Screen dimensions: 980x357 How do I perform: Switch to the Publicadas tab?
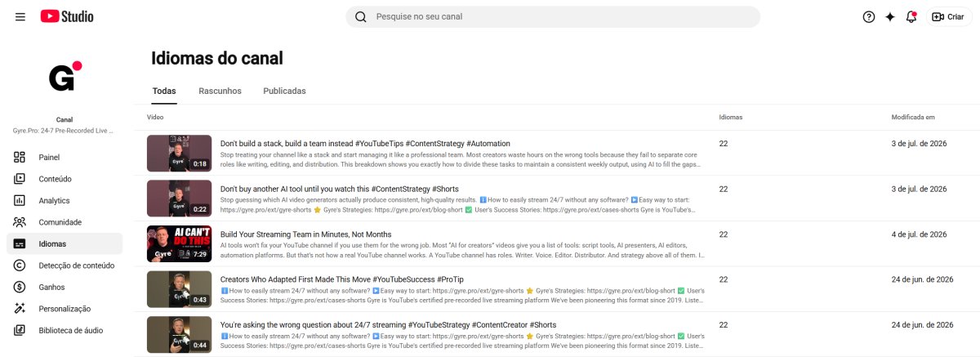pyautogui.click(x=284, y=91)
